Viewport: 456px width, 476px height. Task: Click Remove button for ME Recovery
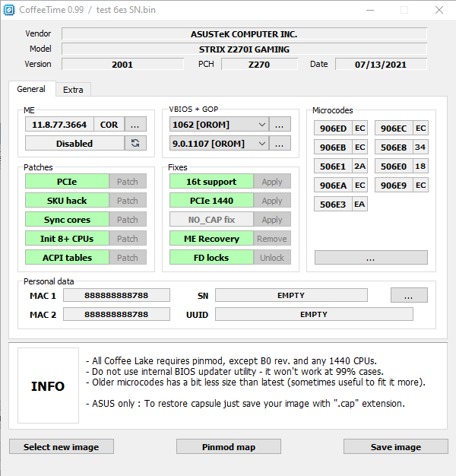[x=272, y=239]
